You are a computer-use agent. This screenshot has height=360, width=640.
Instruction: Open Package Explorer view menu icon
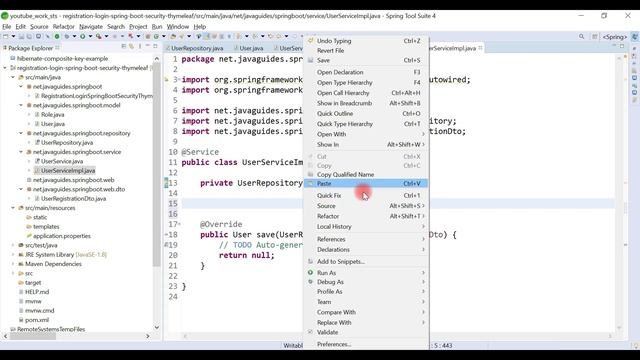click(x=140, y=47)
